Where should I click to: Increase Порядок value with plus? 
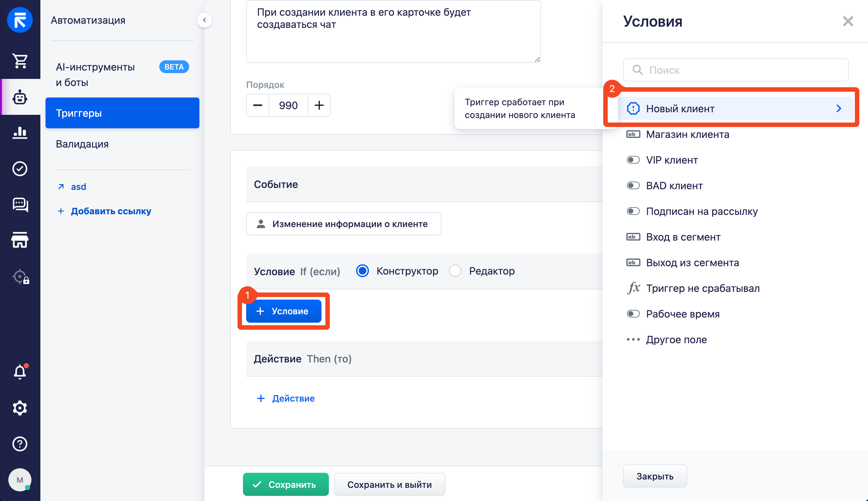pos(319,105)
